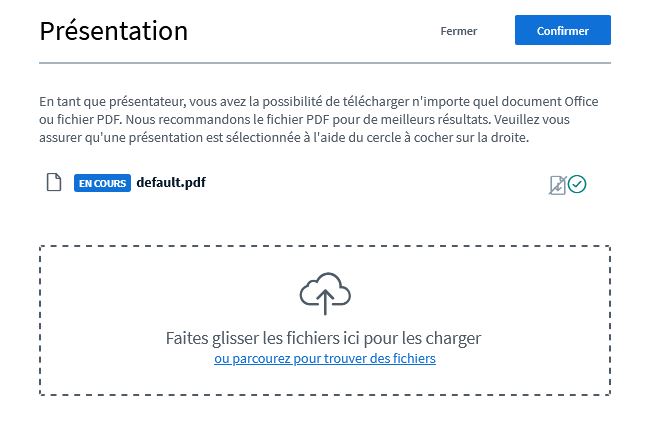Close the dialog with Fermer
Viewport: 668px width, 437px height.
click(458, 31)
